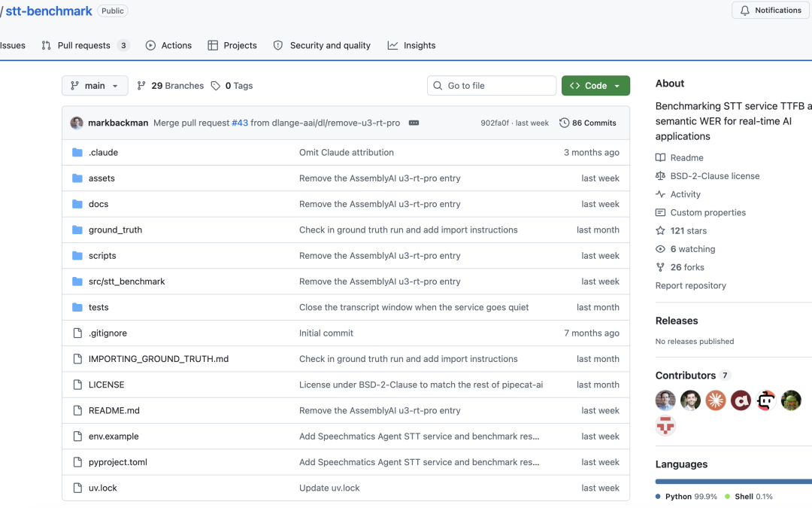This screenshot has width=812, height=508.
Task: Open the README.md file name
Action: pos(114,411)
